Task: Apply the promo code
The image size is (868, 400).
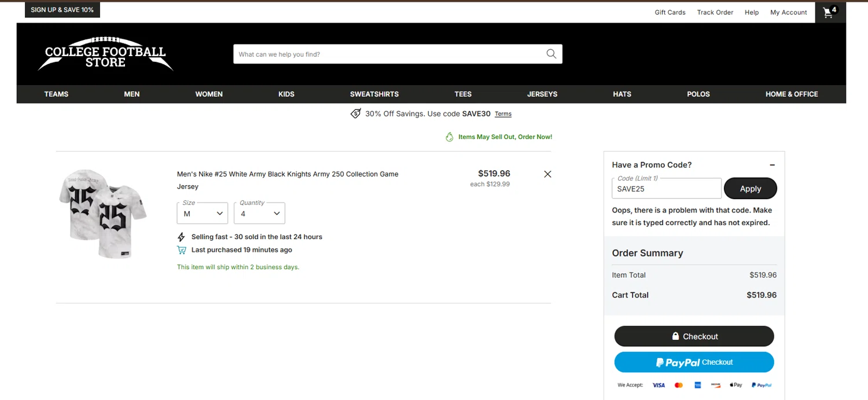Action: (751, 189)
